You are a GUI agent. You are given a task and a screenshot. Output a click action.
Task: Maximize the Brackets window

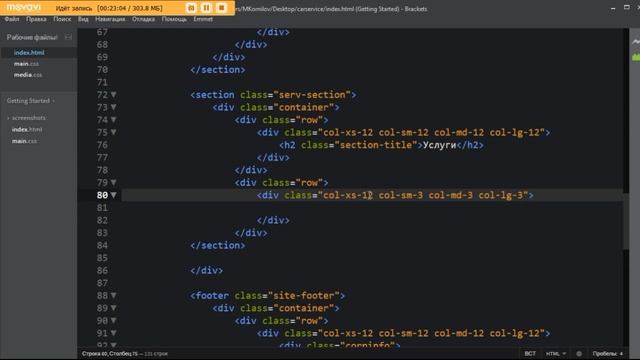[x=627, y=8]
